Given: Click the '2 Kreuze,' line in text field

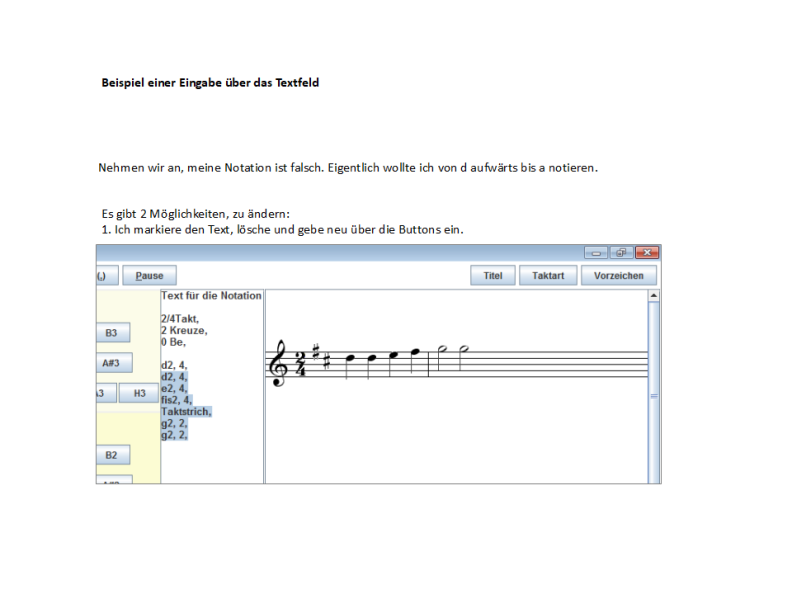Looking at the screenshot, I should (x=184, y=330).
